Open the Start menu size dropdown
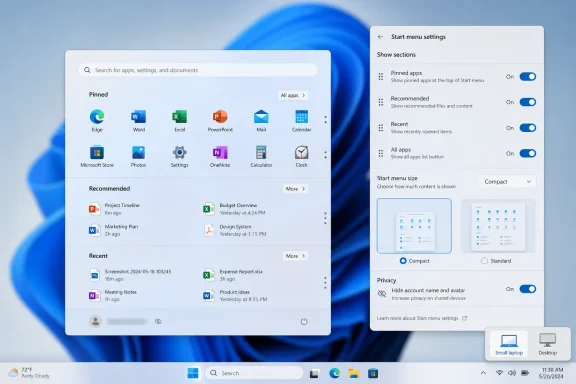Image resolution: width=576 pixels, height=384 pixels. [507, 182]
